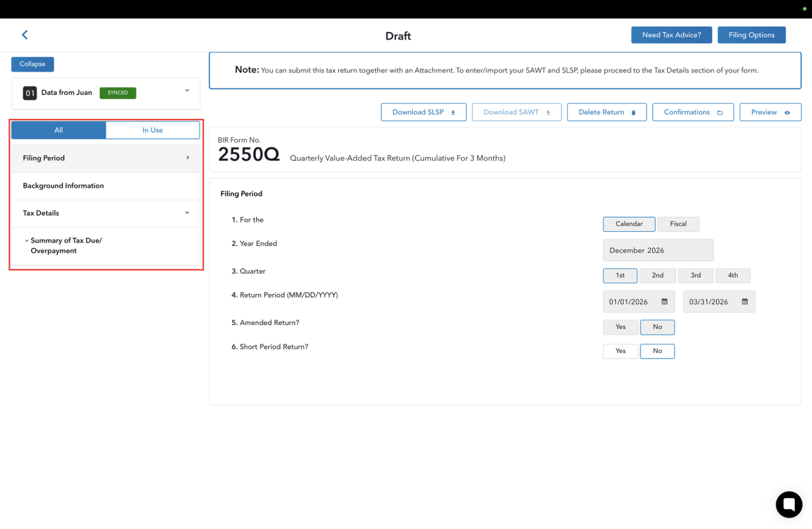The image size is (812, 529).
Task: Click the Download SAWT button
Action: pos(516,112)
